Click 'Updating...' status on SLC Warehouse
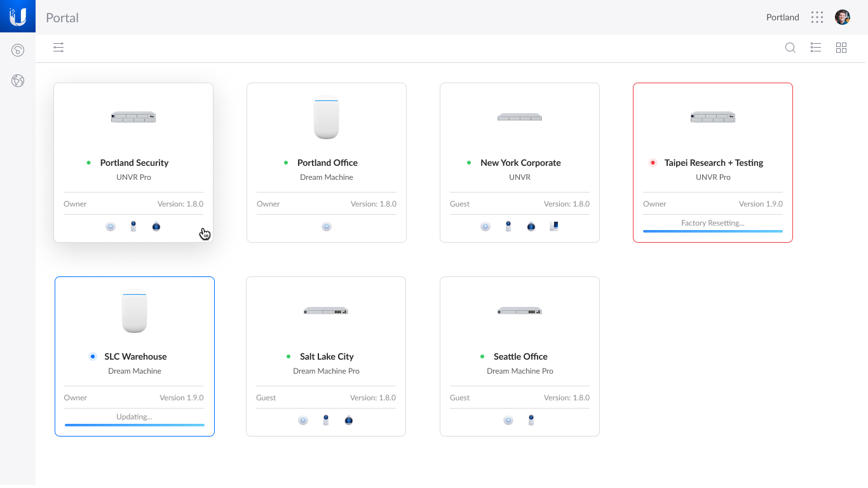This screenshot has height=488, width=868. (x=135, y=417)
